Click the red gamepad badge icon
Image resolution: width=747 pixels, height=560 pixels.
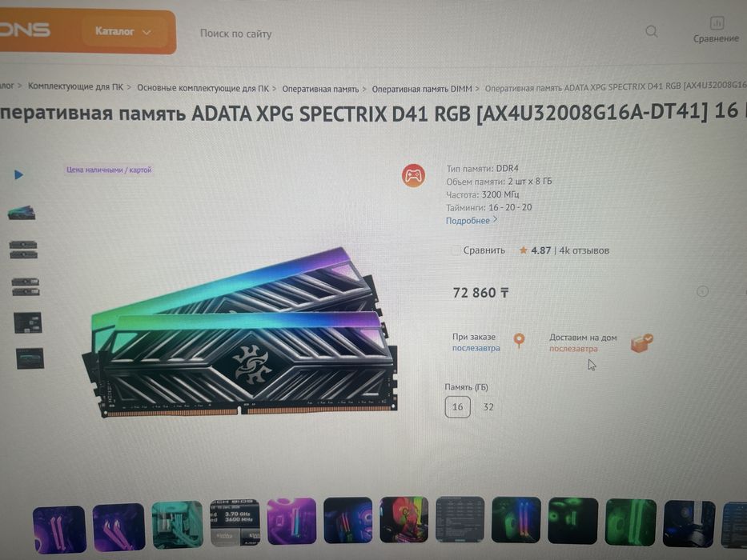(413, 176)
